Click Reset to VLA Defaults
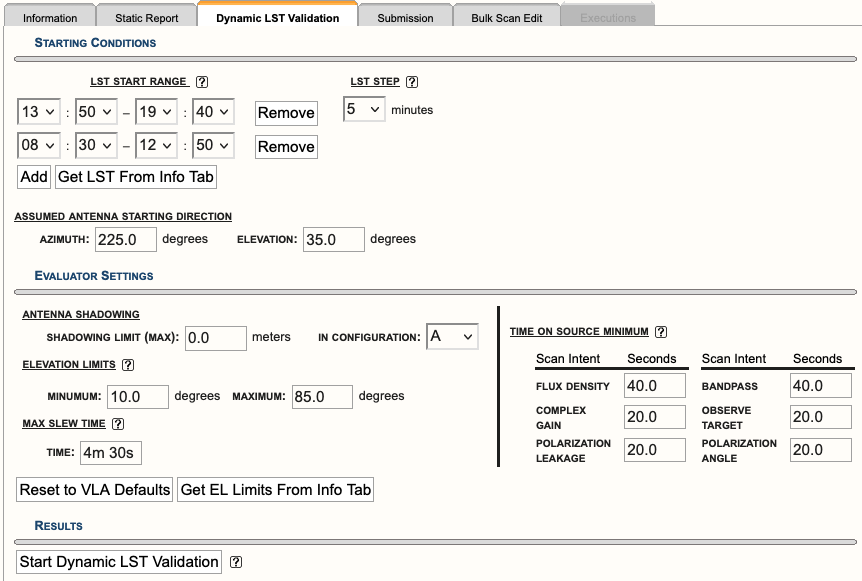This screenshot has height=581, width=862. coord(95,490)
